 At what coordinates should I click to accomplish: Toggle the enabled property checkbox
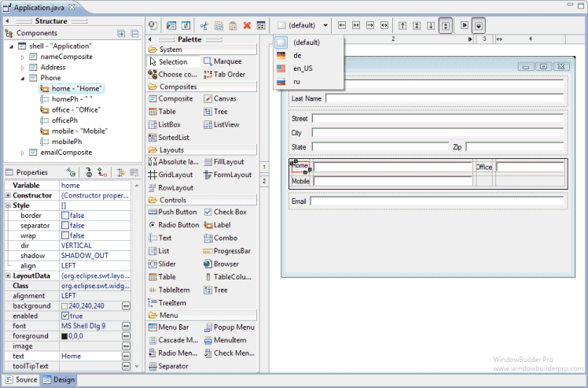point(65,316)
